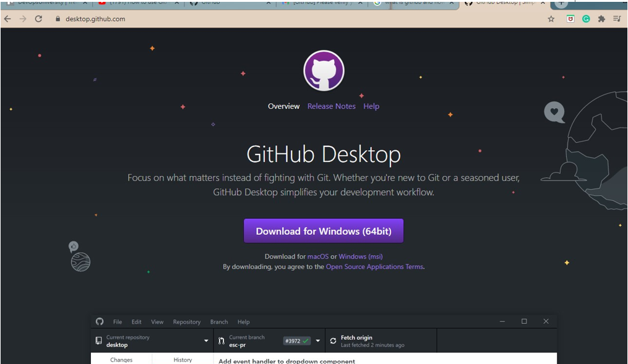Follow the macOS download link
The width and height of the screenshot is (628, 364).
[318, 256]
